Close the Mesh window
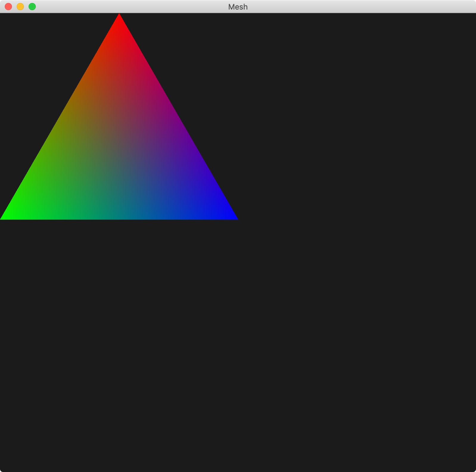Screen dimensions: 476x472 pos(8,7)
